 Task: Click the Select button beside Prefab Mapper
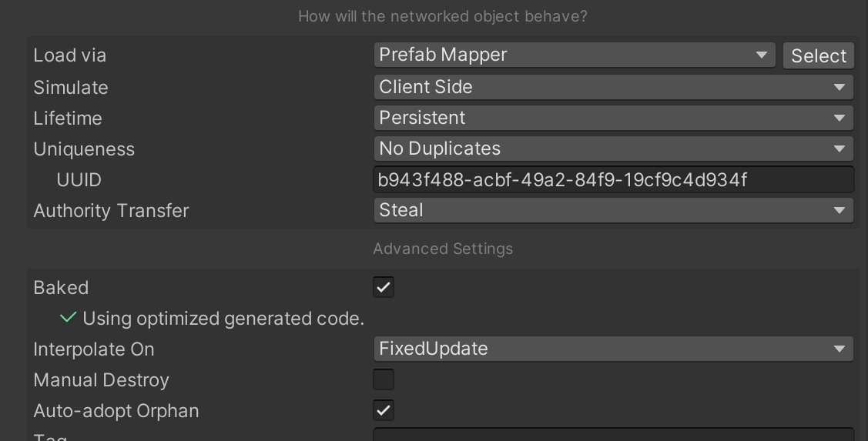click(818, 55)
